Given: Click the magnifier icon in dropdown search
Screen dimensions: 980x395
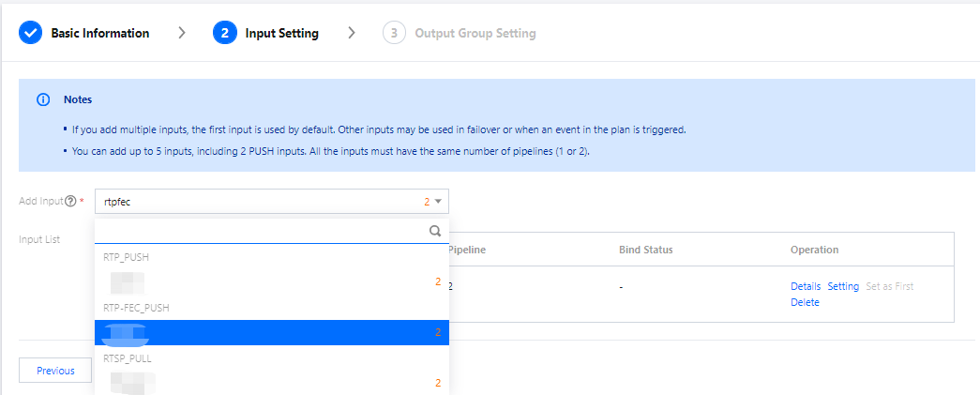Looking at the screenshot, I should point(435,231).
